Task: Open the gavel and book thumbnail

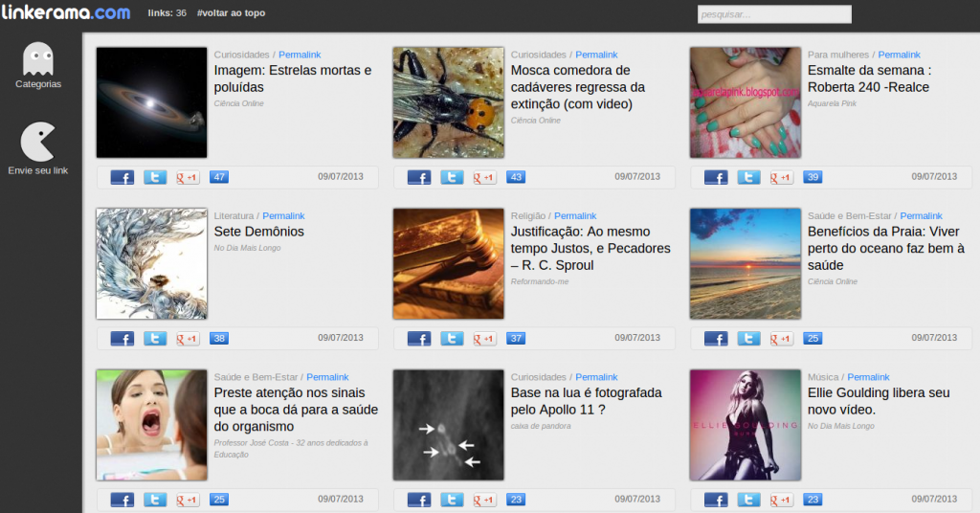Action: pyautogui.click(x=449, y=264)
